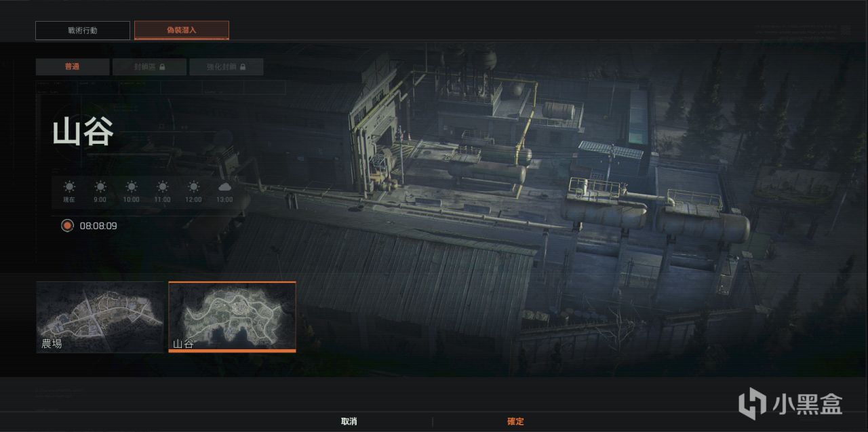This screenshot has width=868, height=432.
Task: Select the locked 封鎖區 difficulty
Action: tap(149, 67)
